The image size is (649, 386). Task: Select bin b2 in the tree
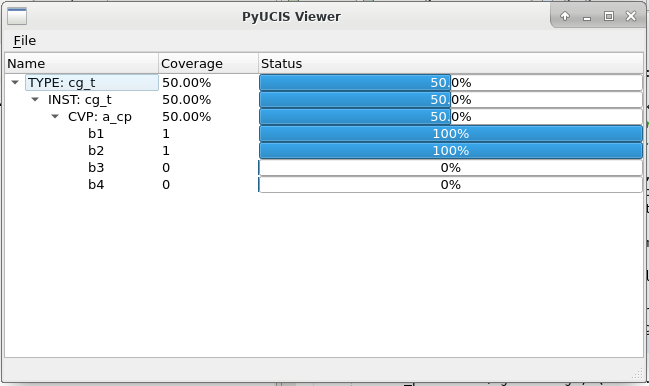point(96,151)
